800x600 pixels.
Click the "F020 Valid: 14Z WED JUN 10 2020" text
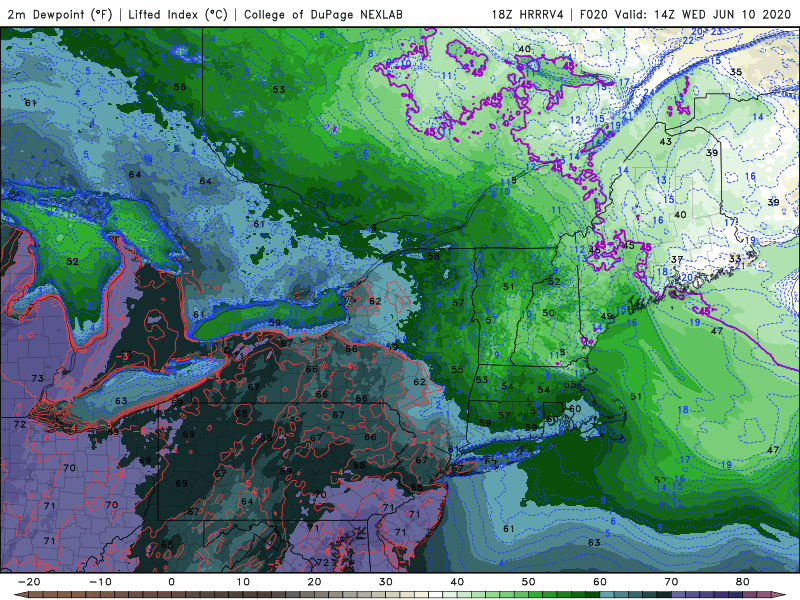click(685, 14)
